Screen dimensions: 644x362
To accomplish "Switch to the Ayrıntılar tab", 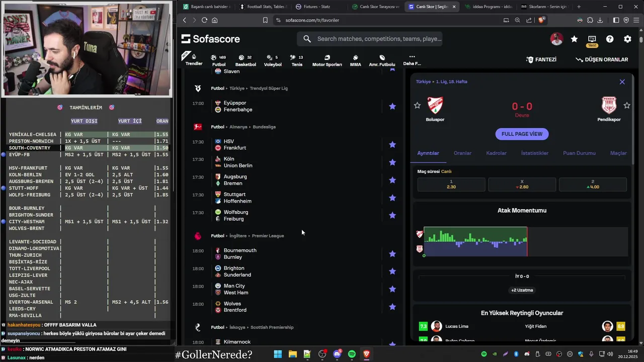I will pyautogui.click(x=428, y=153).
